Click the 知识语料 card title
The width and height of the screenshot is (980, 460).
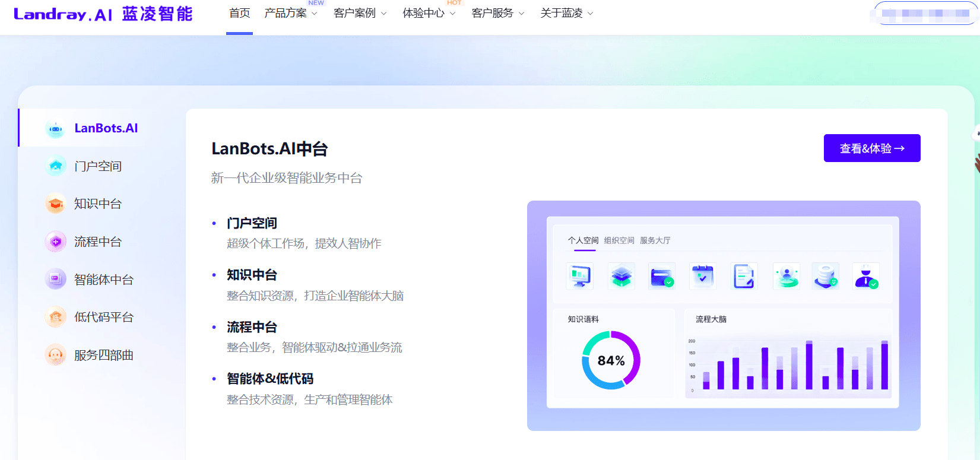tap(583, 319)
